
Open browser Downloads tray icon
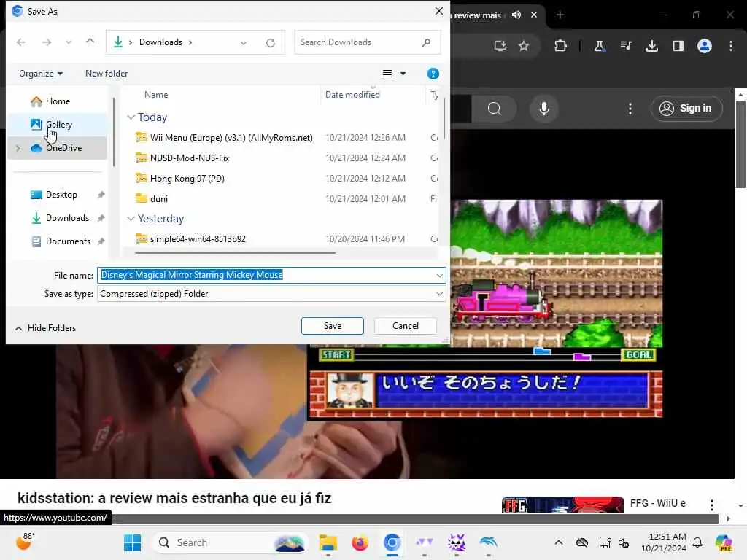[652, 46]
